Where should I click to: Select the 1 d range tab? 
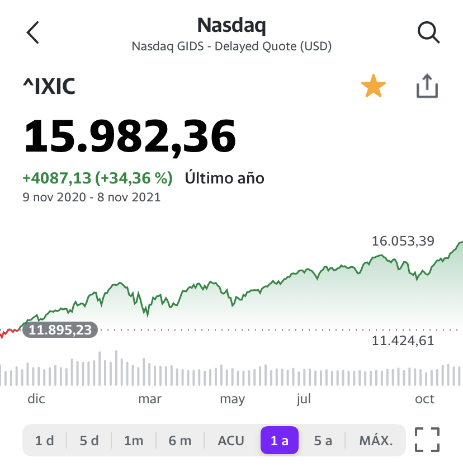[x=45, y=441]
